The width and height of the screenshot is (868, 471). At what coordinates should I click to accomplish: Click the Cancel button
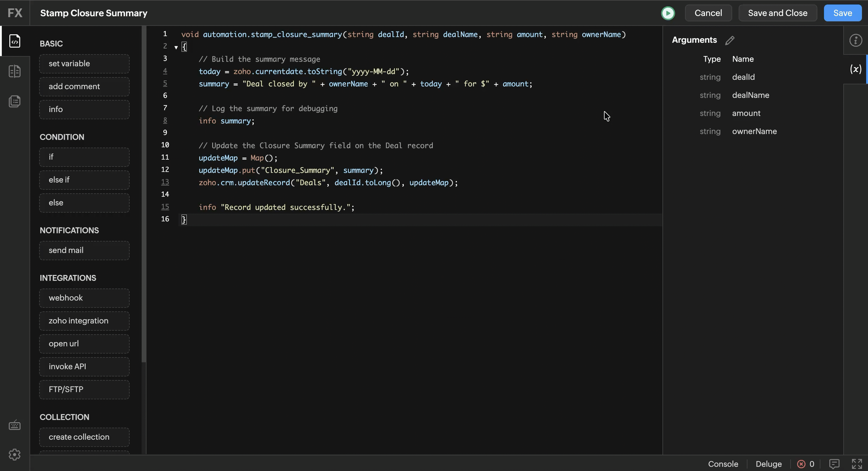tap(708, 13)
